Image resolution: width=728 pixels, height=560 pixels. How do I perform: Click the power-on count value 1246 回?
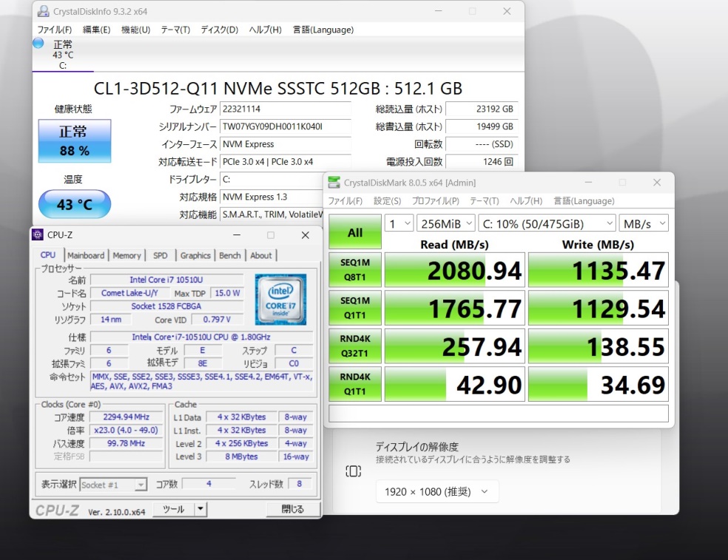pos(482,161)
